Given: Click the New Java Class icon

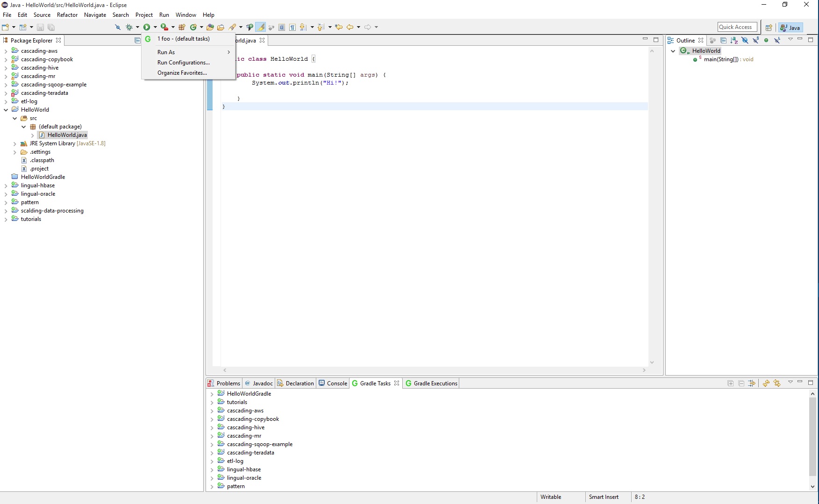Looking at the screenshot, I should pyautogui.click(x=193, y=27).
